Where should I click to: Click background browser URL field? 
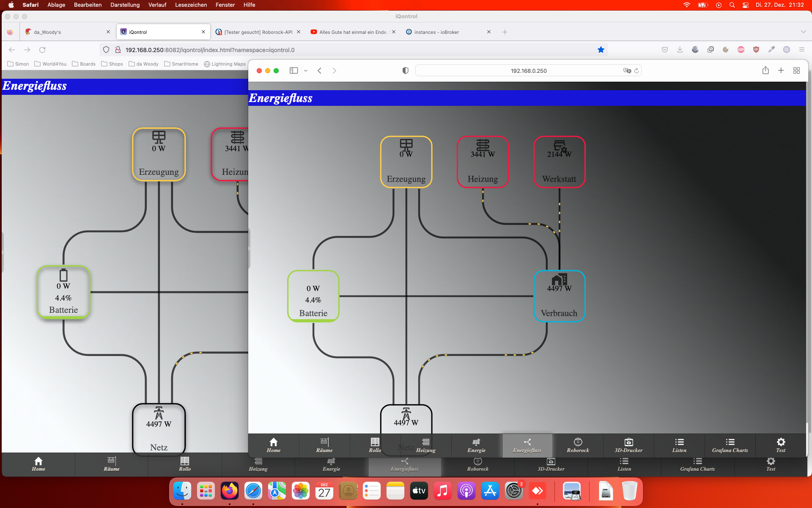click(x=353, y=50)
